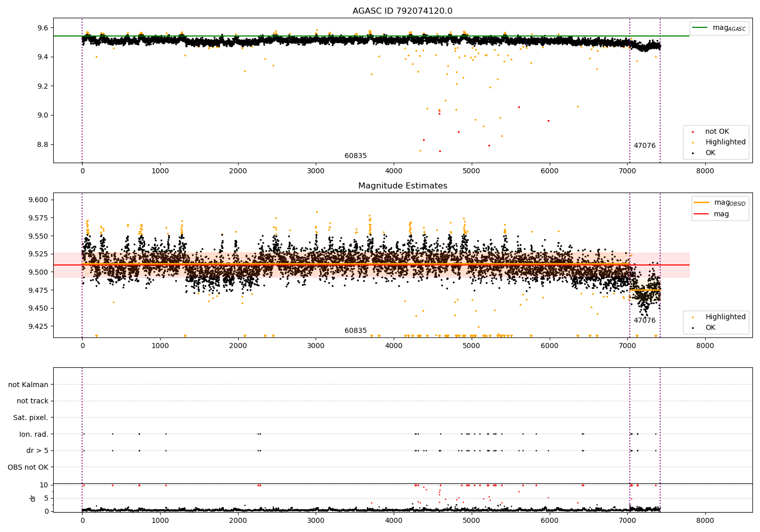This screenshot has height=532, width=760.
Task: Click the orange line sample beside mag OBSID
Action: point(701,202)
